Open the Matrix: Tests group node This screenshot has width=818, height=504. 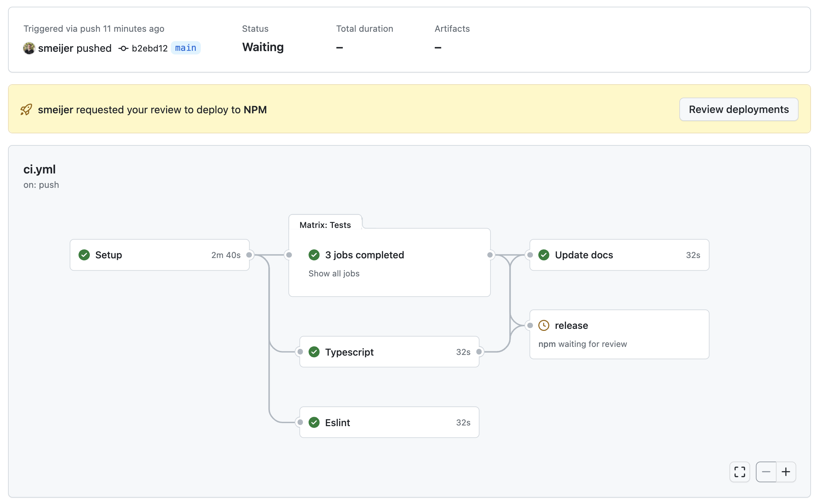[x=325, y=225]
